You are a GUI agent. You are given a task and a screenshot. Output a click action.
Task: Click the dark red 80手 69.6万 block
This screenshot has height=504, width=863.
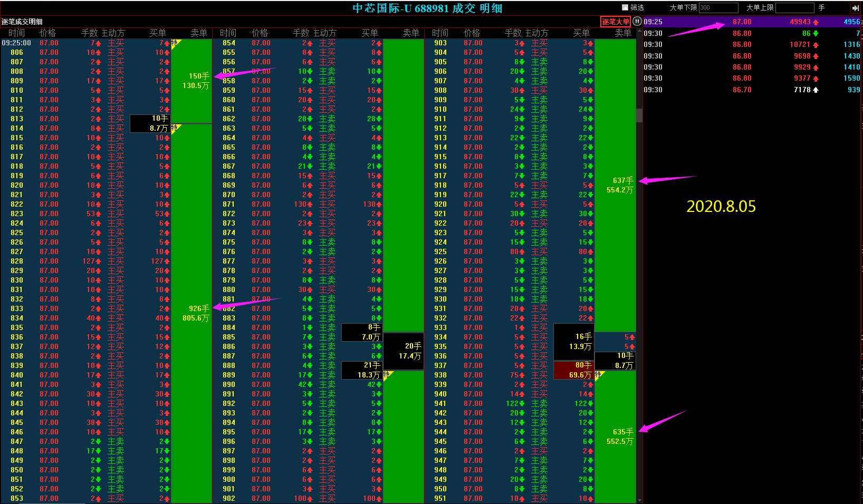[574, 370]
